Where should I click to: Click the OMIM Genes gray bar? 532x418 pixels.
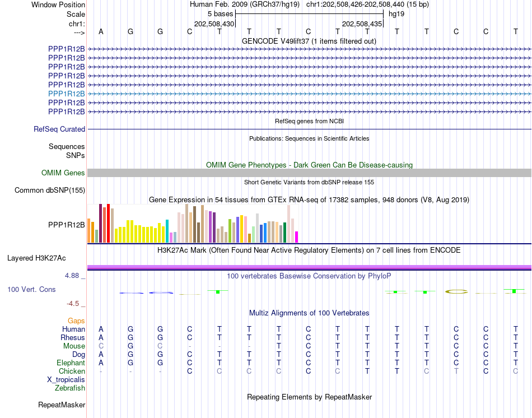coord(309,173)
